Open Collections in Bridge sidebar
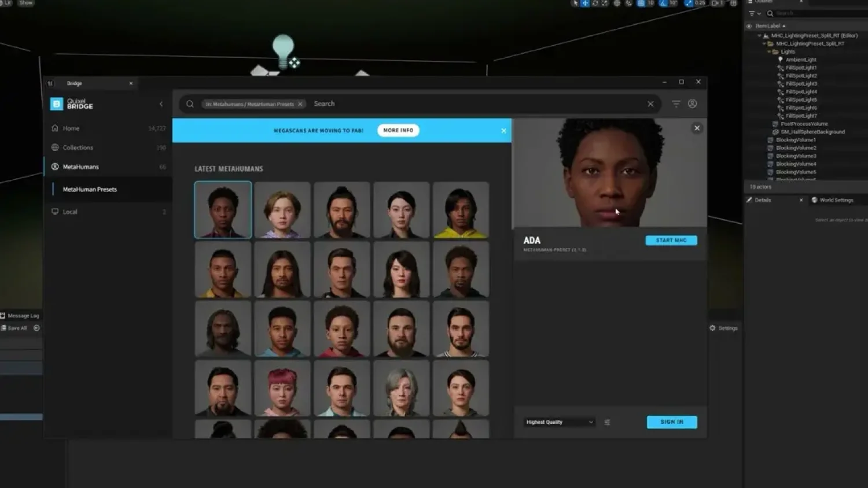 pos(108,147)
